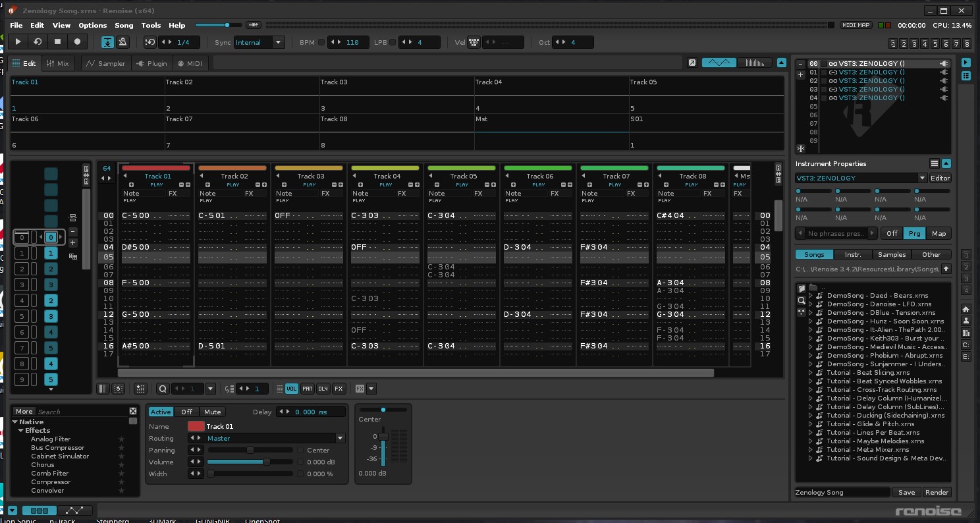
Task: Open computer keyboard velocity icon next to Vel
Action: tap(474, 42)
